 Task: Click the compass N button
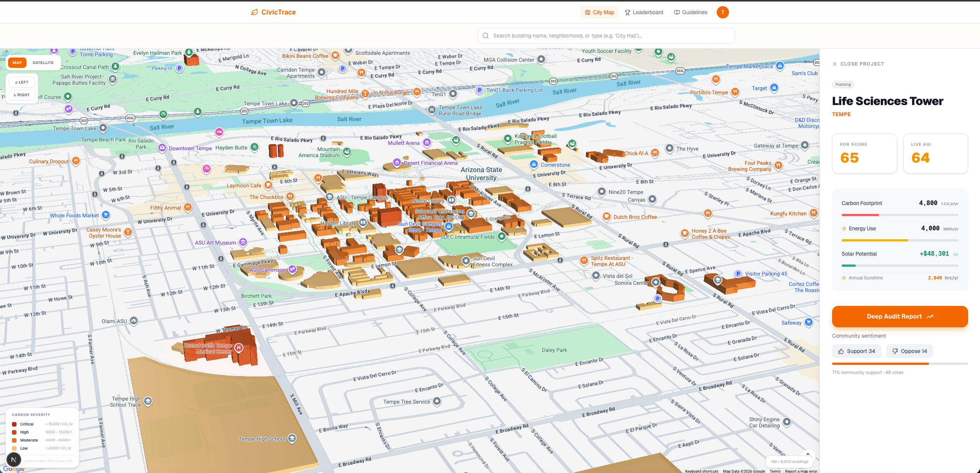point(14,459)
